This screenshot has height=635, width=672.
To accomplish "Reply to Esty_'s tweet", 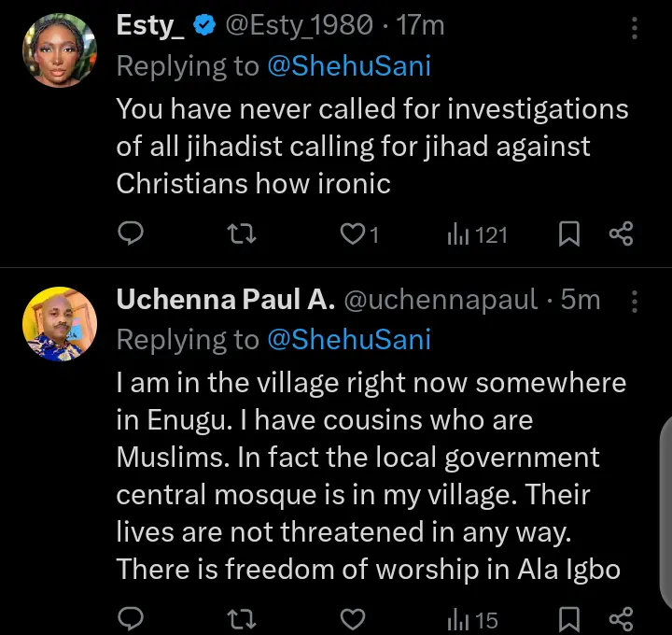I will tap(132, 233).
